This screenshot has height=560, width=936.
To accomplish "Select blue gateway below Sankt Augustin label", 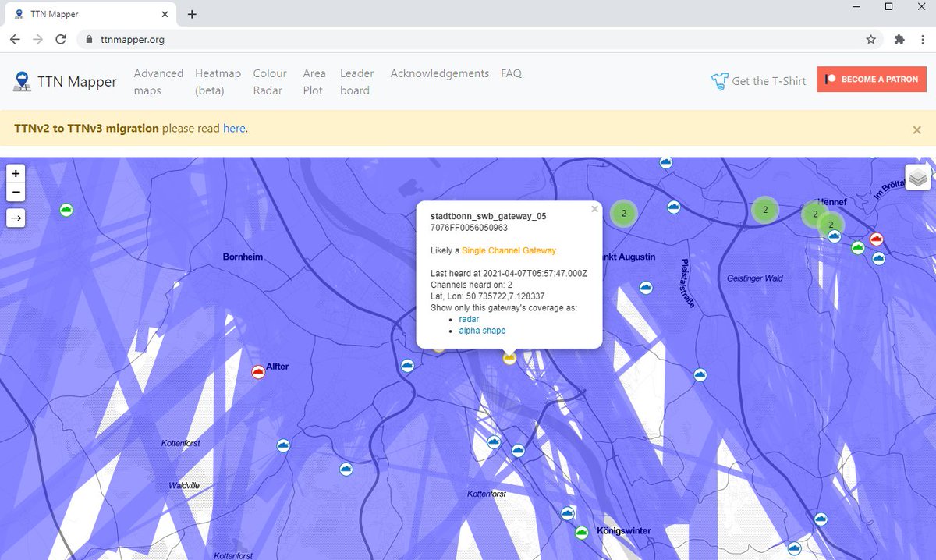I will [645, 288].
